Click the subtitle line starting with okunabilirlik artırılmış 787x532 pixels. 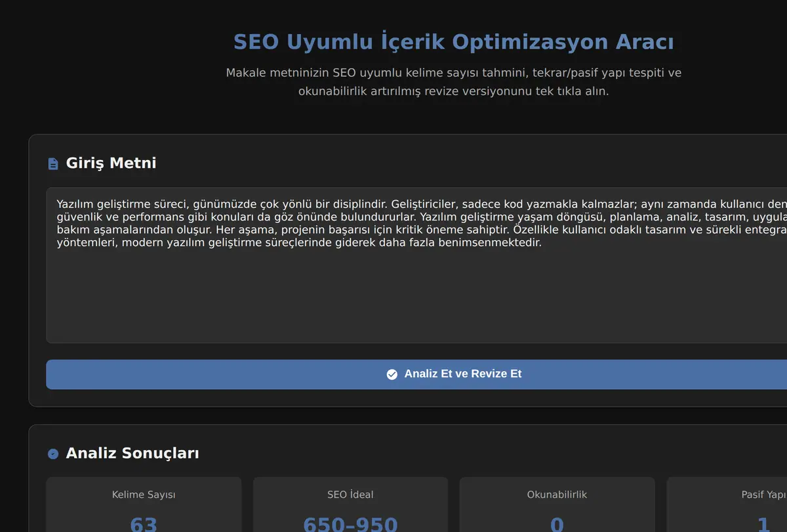454,91
